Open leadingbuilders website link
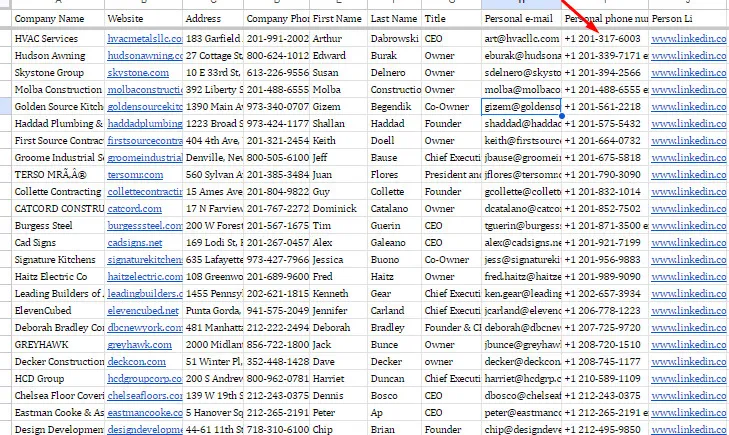 (x=145, y=294)
